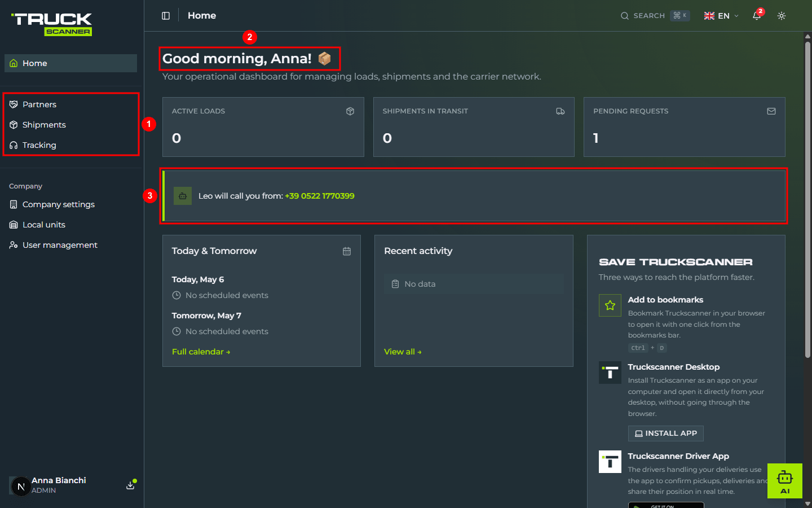Click the Get It On store badge
Viewport: 812px width, 508px height.
click(666, 505)
